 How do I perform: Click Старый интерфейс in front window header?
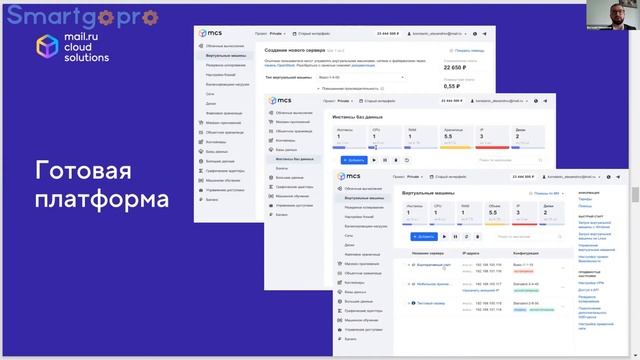(x=448, y=177)
